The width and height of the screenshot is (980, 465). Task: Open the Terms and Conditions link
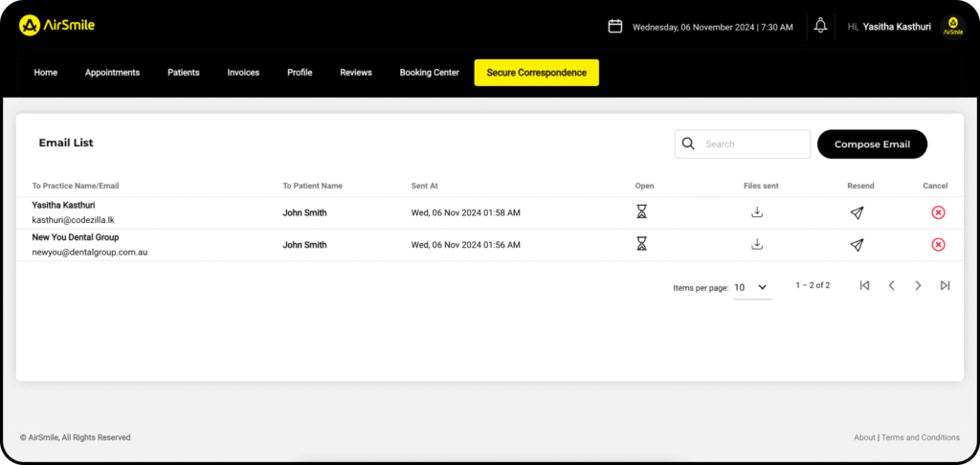(x=920, y=437)
